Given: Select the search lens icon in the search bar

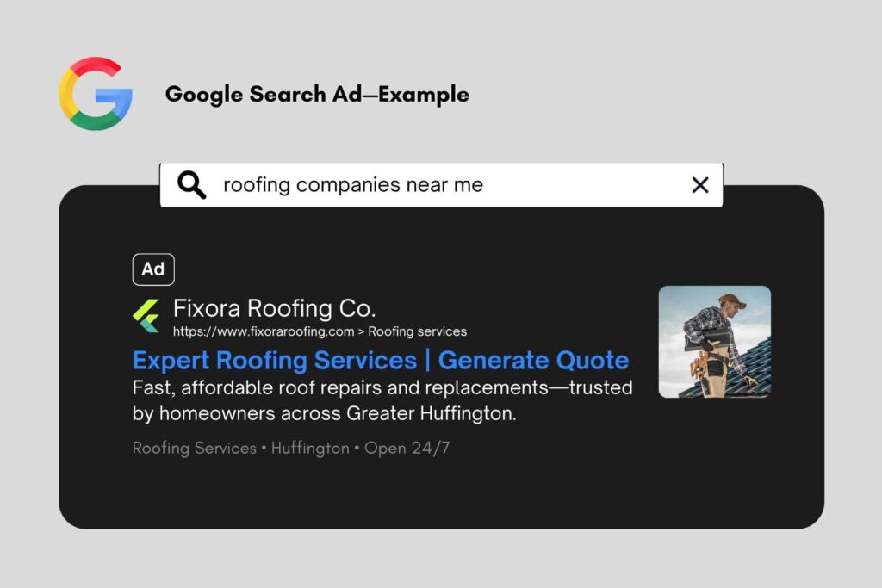Looking at the screenshot, I should pos(191,184).
